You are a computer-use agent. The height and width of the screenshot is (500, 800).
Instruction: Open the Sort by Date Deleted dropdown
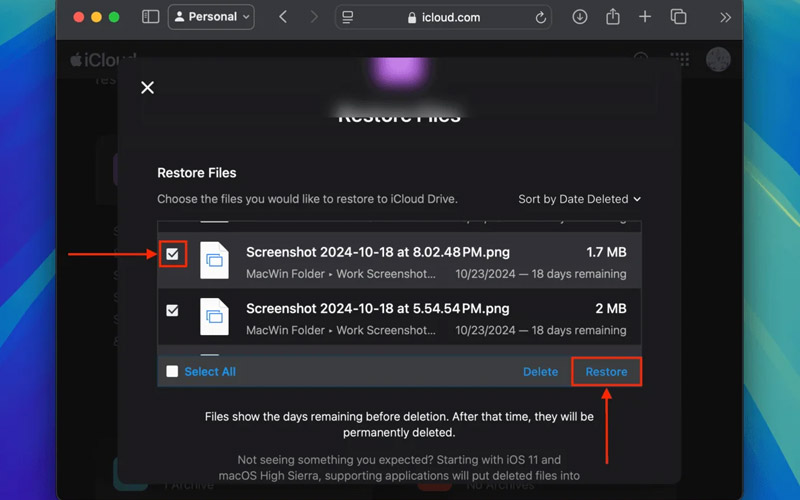click(x=579, y=199)
